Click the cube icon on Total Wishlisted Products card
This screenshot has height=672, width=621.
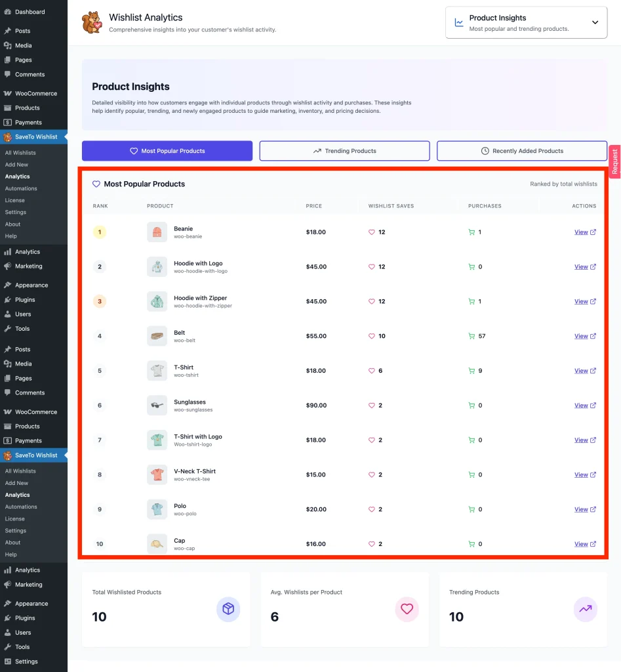[x=228, y=609]
